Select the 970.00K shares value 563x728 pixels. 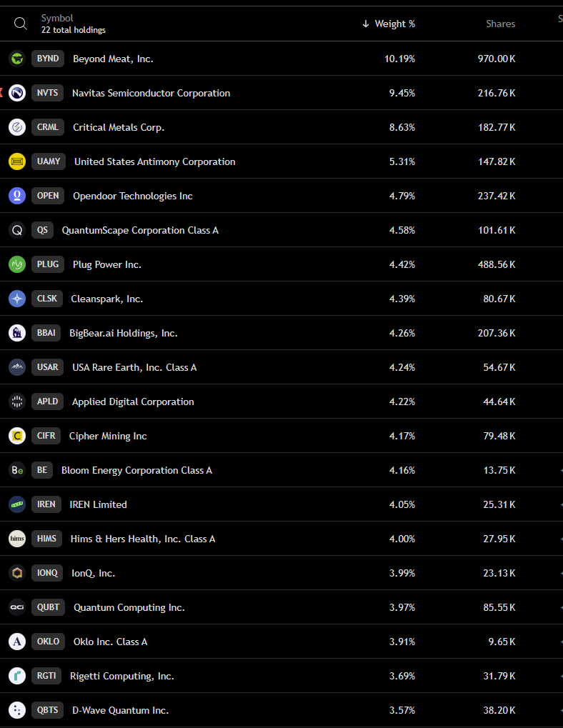(496, 59)
